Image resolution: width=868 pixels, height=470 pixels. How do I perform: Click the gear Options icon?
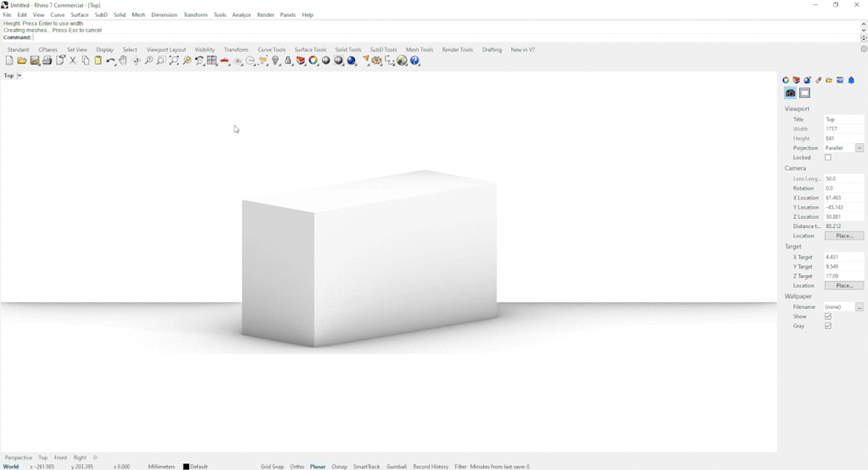tap(377, 60)
